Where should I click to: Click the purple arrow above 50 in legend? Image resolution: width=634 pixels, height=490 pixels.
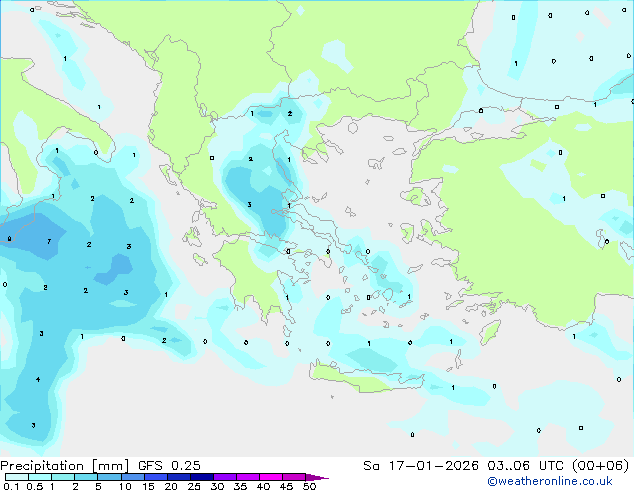317,477
